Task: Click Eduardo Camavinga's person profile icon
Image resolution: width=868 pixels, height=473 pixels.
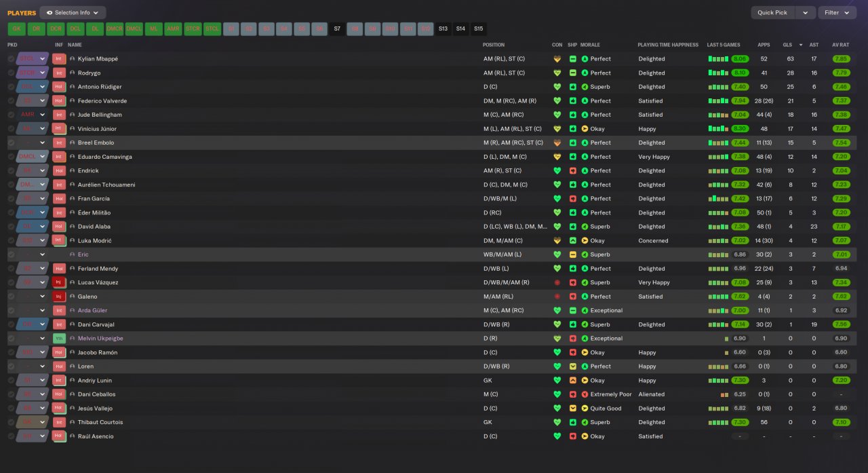Action: (x=72, y=157)
